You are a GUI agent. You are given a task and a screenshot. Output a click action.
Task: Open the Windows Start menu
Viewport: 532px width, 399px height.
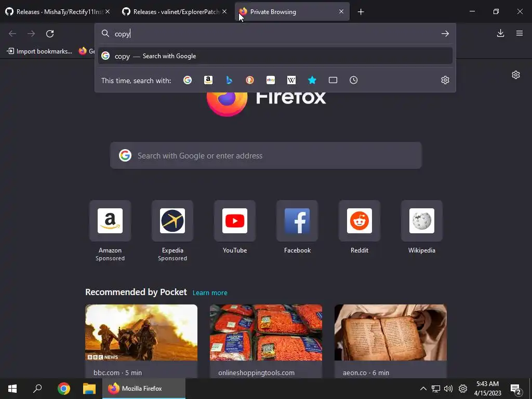(x=12, y=389)
